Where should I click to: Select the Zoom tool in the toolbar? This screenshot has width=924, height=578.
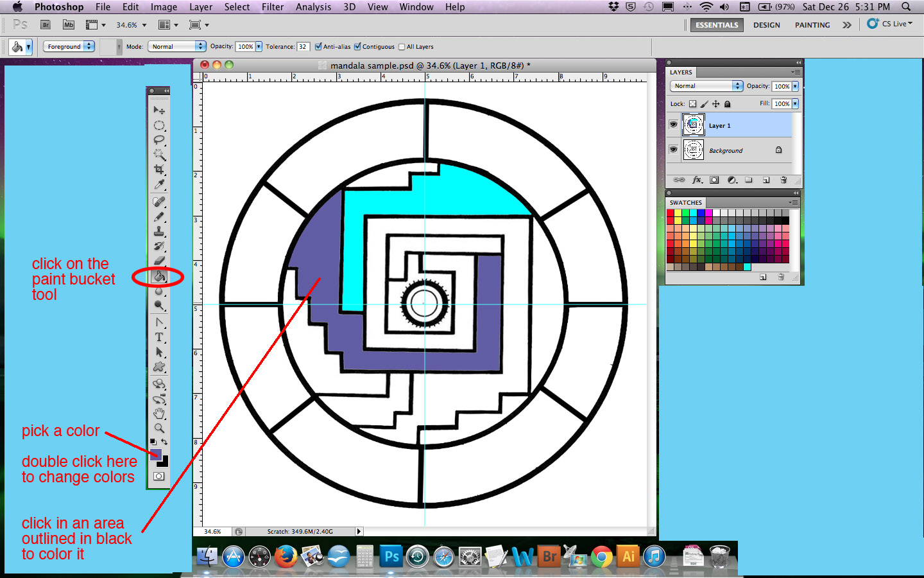(158, 428)
